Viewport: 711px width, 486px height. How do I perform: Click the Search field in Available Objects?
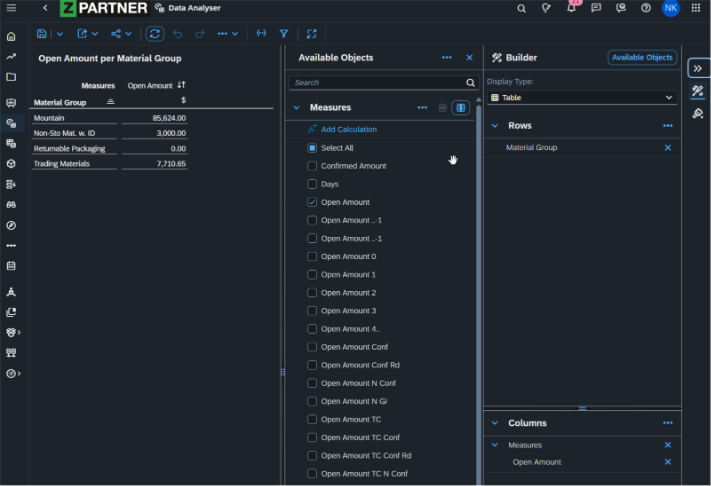click(378, 83)
